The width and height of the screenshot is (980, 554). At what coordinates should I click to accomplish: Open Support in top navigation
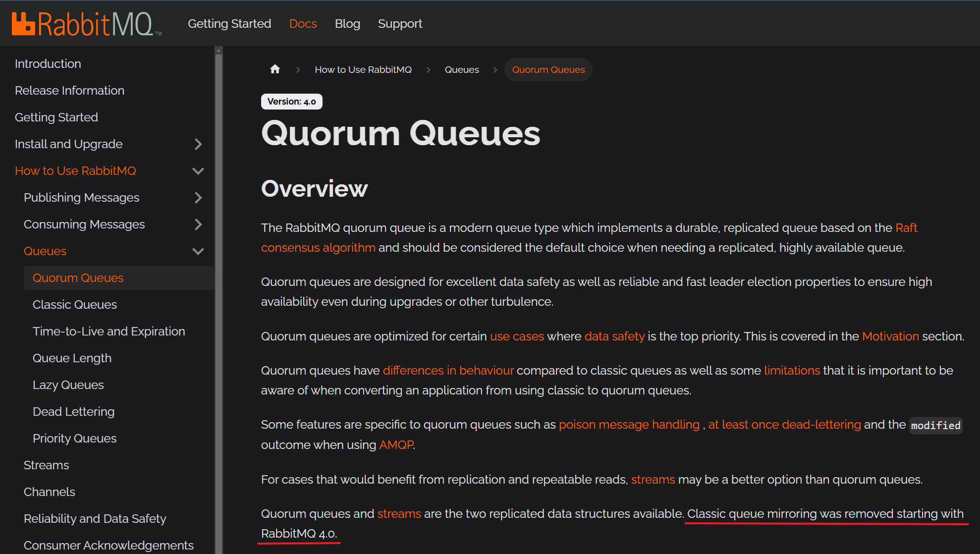click(x=400, y=24)
